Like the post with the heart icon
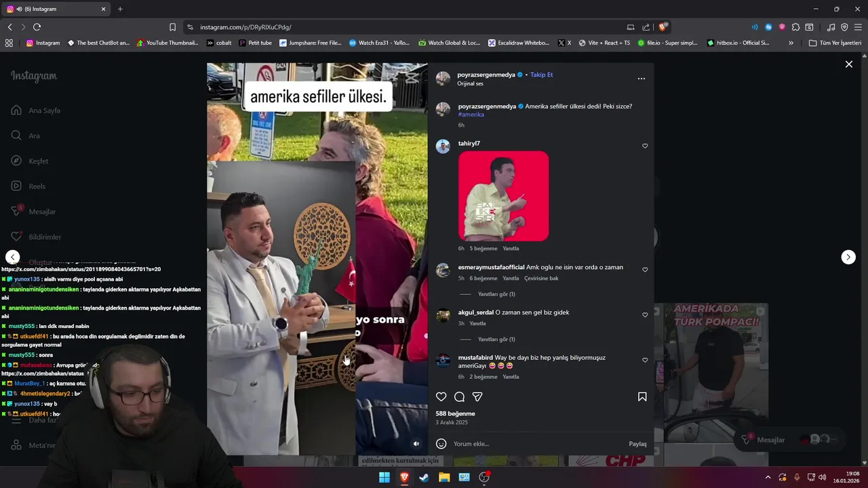 pyautogui.click(x=441, y=397)
